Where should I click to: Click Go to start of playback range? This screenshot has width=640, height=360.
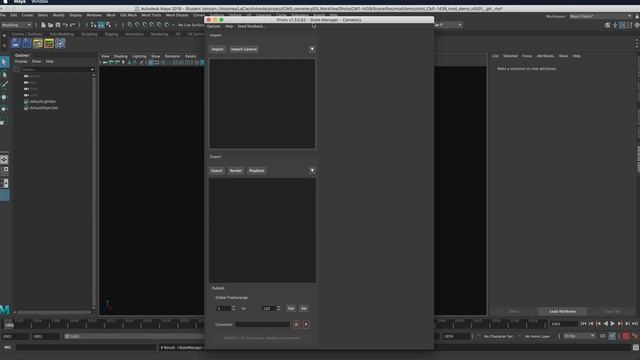584,324
